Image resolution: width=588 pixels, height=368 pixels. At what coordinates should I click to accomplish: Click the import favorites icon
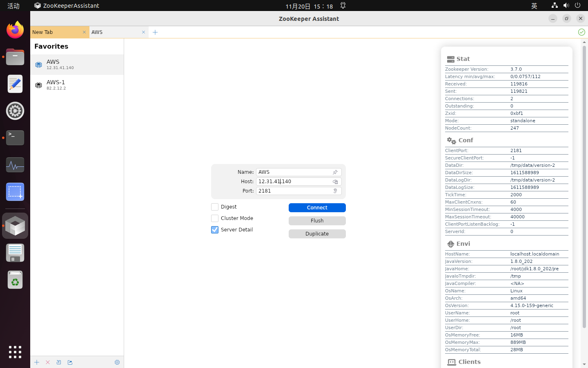click(59, 362)
